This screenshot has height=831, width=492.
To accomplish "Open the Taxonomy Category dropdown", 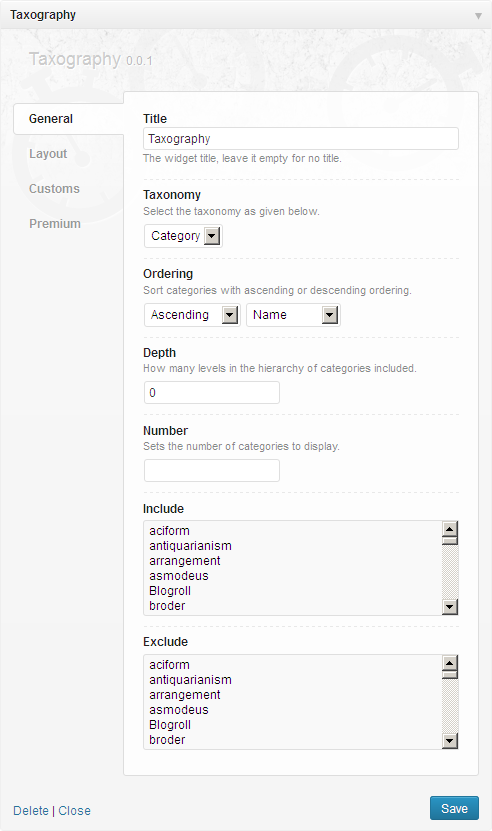I will coord(183,236).
